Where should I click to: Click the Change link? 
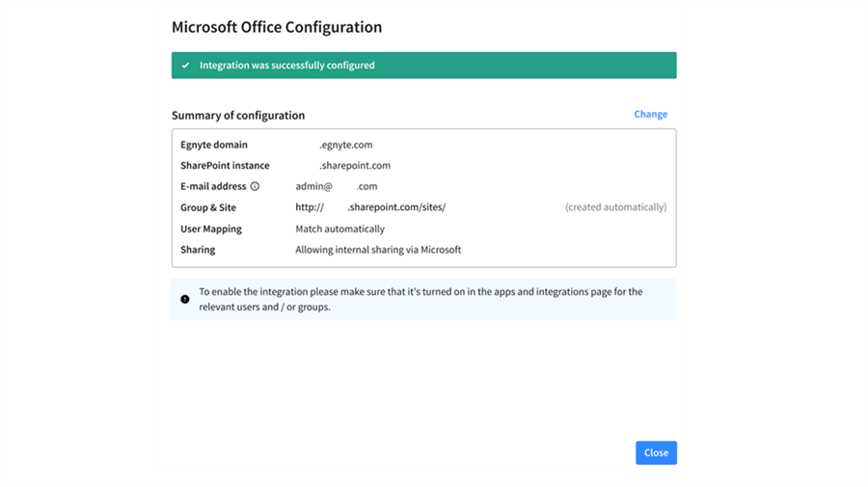tap(650, 114)
